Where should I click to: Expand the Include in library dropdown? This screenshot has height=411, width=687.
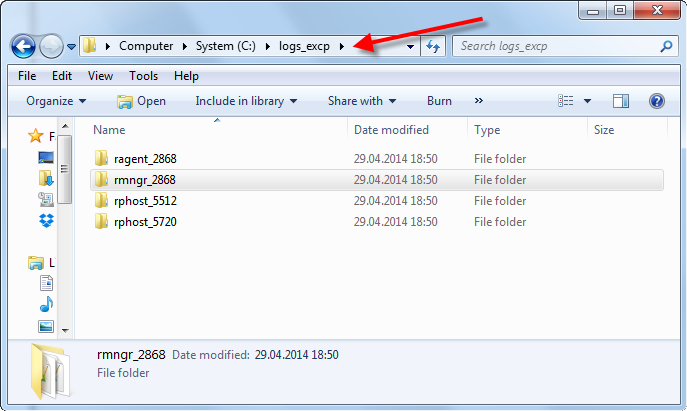tap(246, 101)
